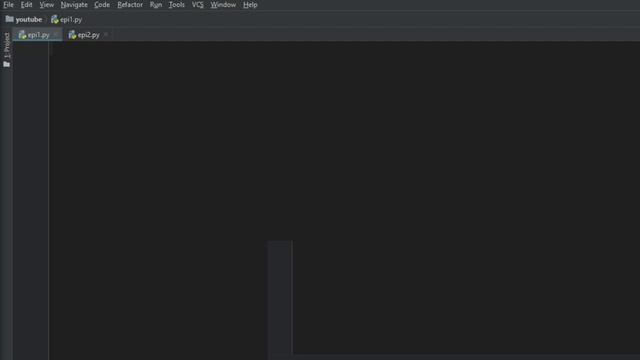The image size is (640, 360).
Task: Switch to the epi2.py editor tab
Action: coord(88,35)
